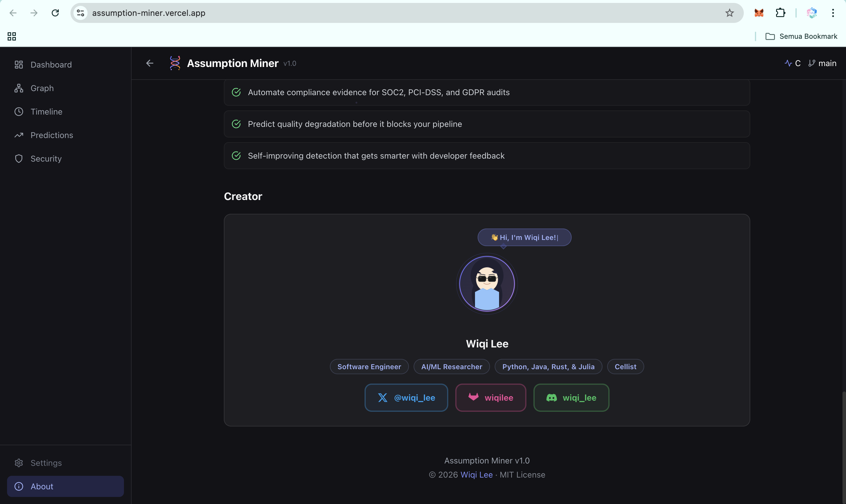Click Wiqi Lee link in footer
This screenshot has width=846, height=504.
point(476,475)
